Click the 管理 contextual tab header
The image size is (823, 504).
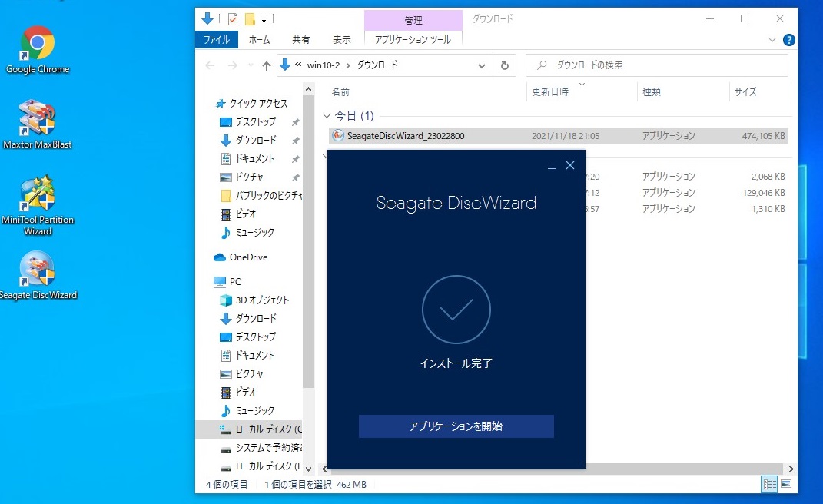pyautogui.click(x=413, y=21)
